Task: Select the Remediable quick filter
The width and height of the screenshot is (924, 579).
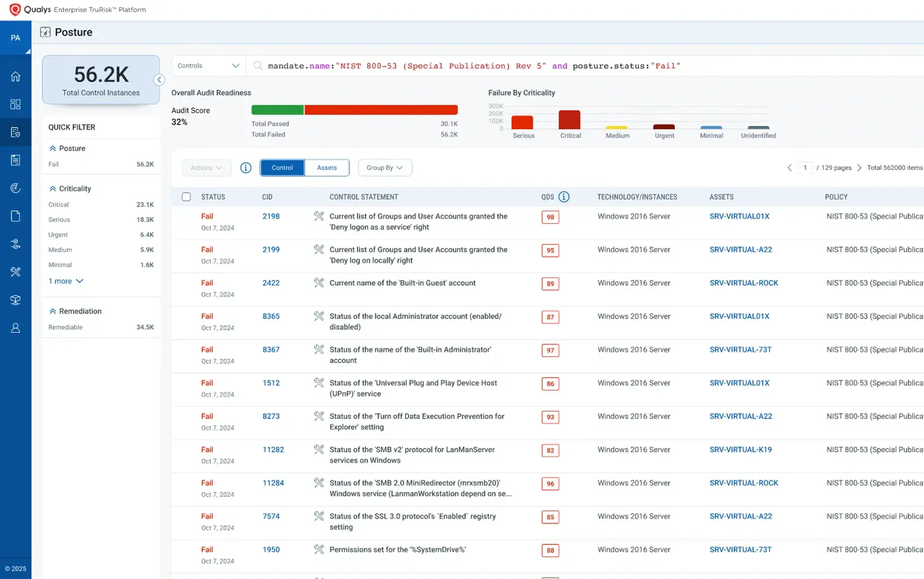Action: click(66, 327)
